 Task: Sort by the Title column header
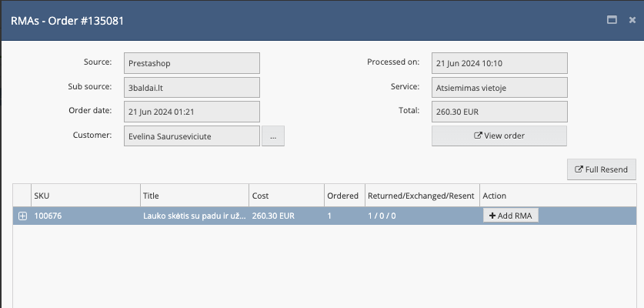point(194,196)
